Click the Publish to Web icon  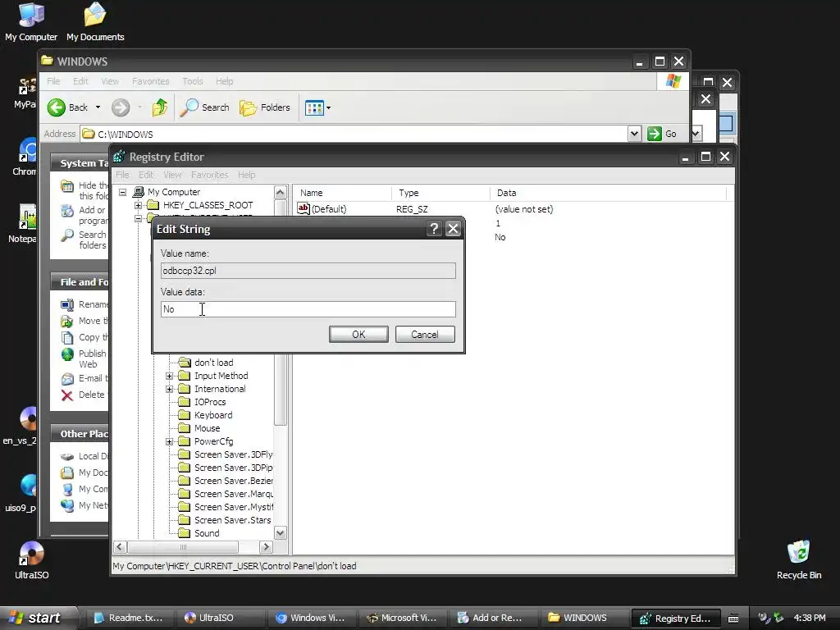coord(67,354)
